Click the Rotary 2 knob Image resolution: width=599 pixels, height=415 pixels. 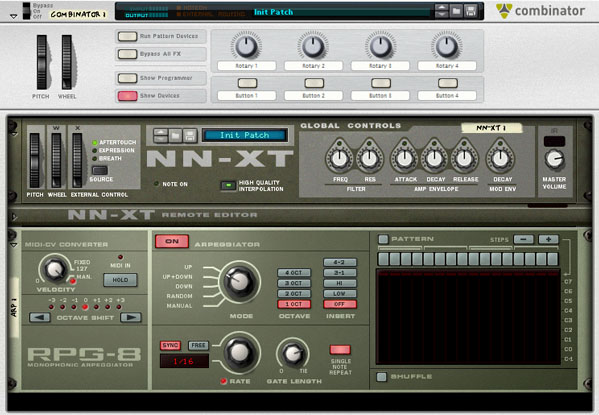[313, 46]
